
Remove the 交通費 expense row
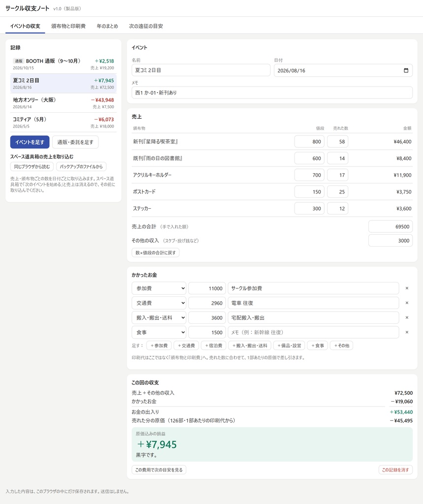pos(407,303)
